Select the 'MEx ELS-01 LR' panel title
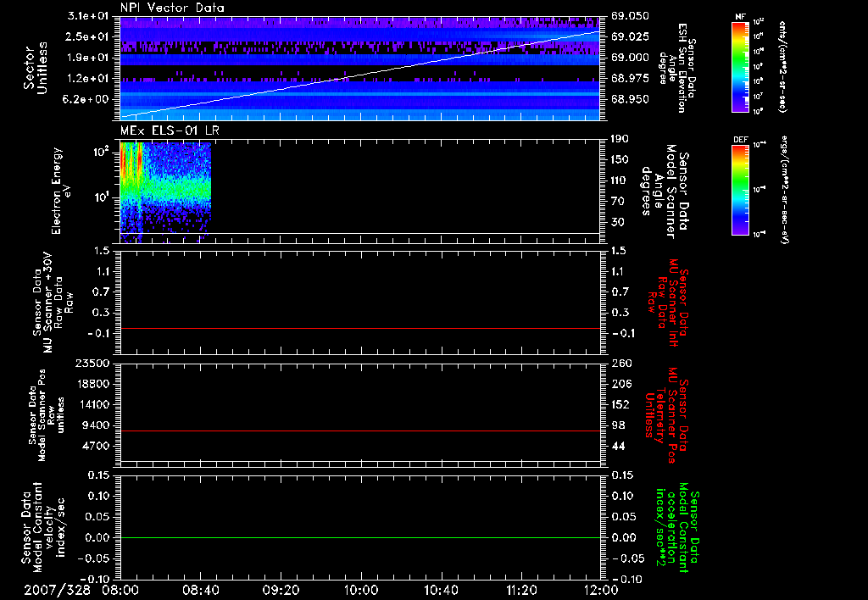 (x=170, y=131)
